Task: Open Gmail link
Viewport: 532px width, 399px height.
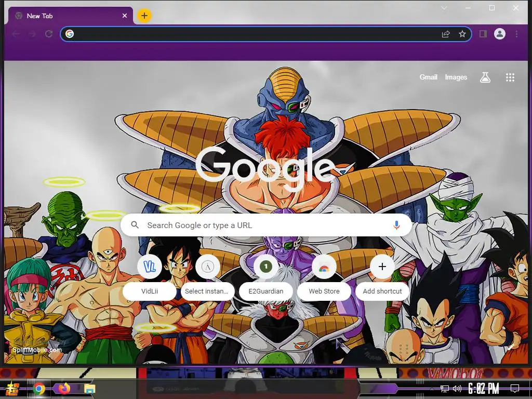Action: tap(428, 77)
